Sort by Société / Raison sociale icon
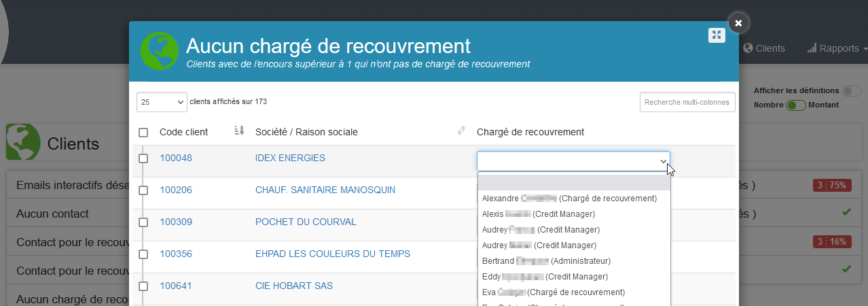Image resolution: width=868 pixels, height=306 pixels. pyautogui.click(x=461, y=131)
